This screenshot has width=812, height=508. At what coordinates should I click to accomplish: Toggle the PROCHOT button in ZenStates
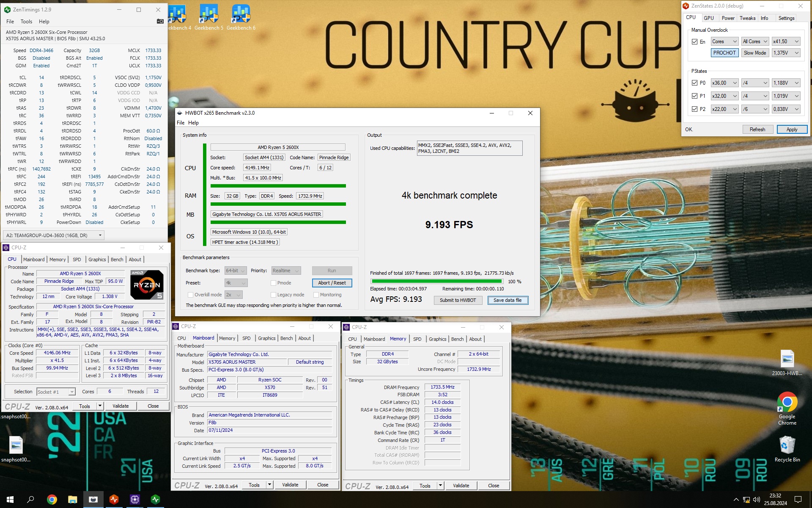tap(724, 53)
